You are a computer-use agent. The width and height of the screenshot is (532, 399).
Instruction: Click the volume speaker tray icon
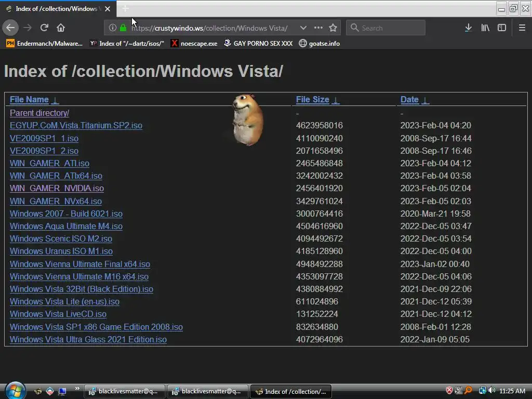(491, 391)
